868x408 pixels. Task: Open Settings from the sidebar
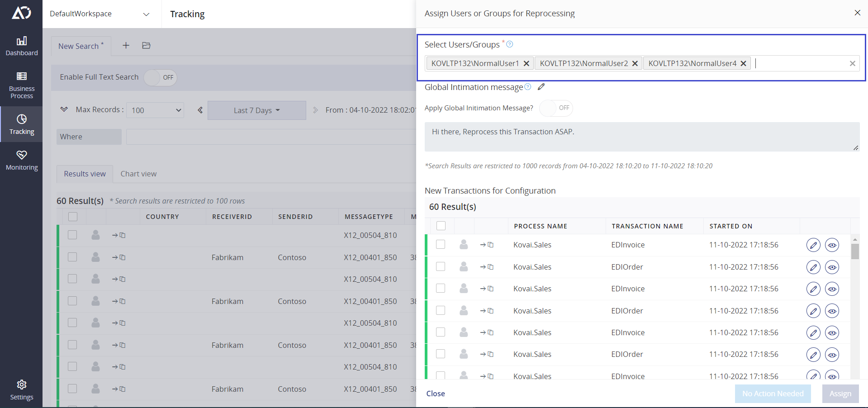click(x=21, y=390)
